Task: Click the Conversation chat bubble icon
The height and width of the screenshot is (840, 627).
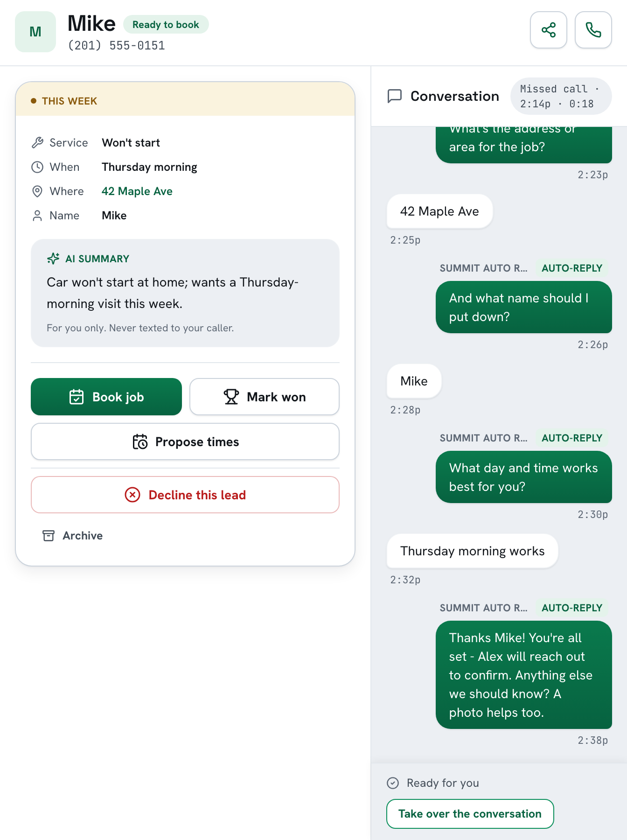Action: pyautogui.click(x=395, y=96)
